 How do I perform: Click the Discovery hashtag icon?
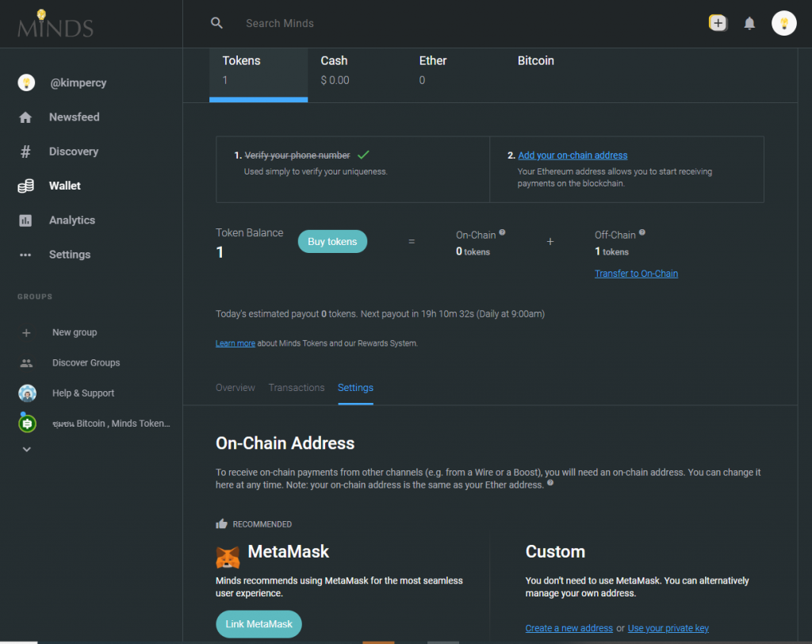(x=25, y=151)
